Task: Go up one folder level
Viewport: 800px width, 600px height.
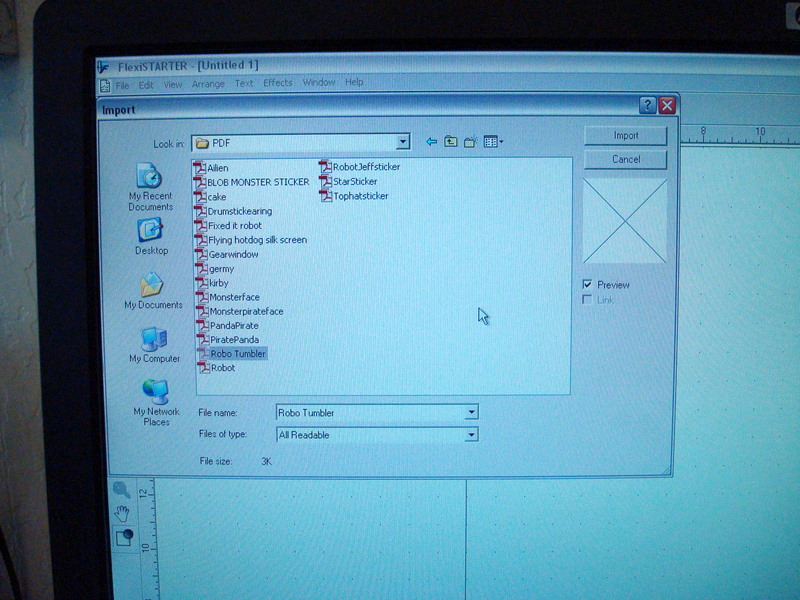Action: click(x=451, y=141)
